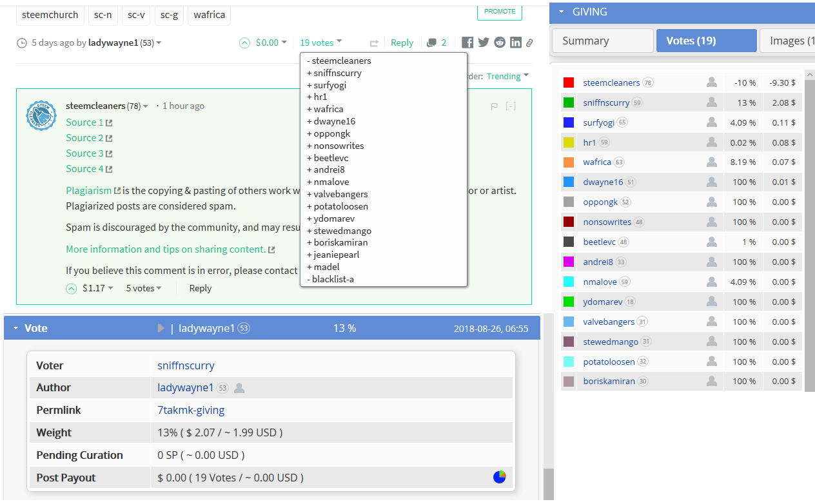Click the play arrow in the Vote header
The height and width of the screenshot is (504, 815).
click(x=161, y=328)
